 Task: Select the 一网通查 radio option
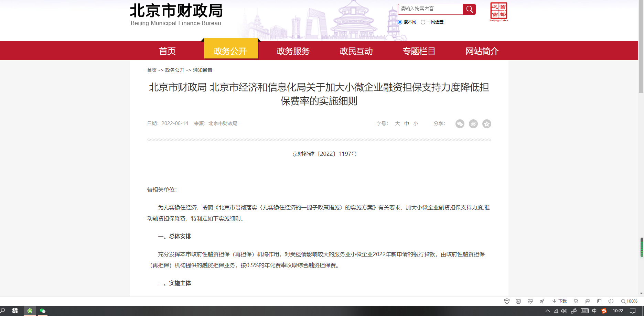(x=423, y=22)
